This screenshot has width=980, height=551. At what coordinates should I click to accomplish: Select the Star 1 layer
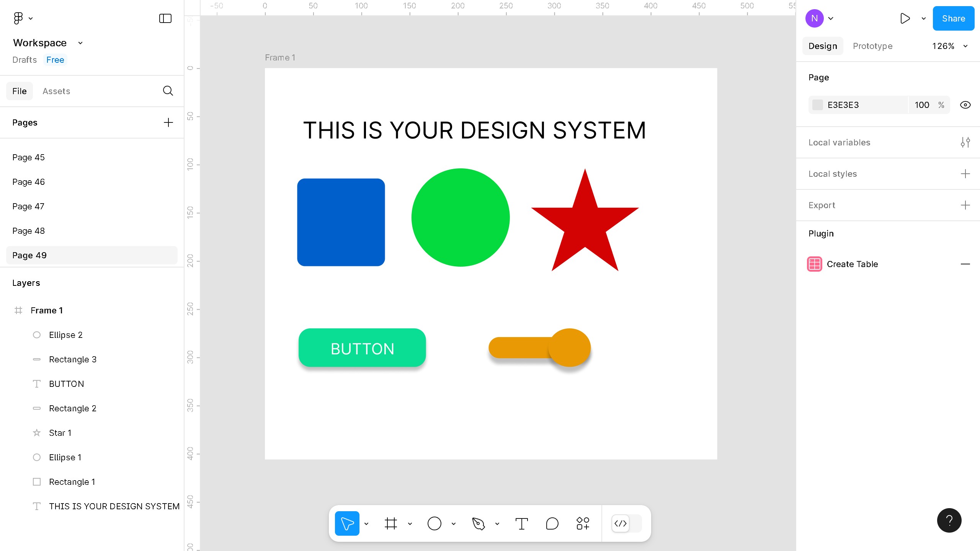coord(60,433)
